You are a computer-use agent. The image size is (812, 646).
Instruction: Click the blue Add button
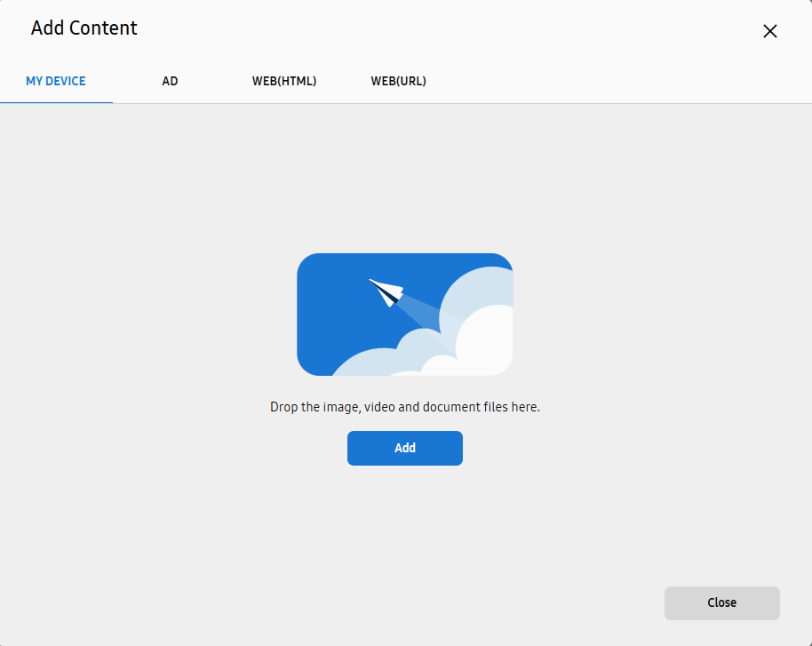[405, 448]
